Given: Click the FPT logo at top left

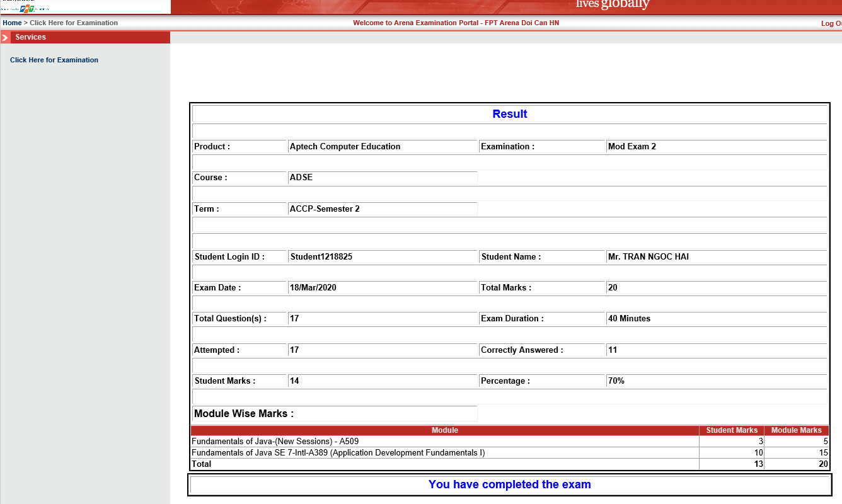Looking at the screenshot, I should [26, 8].
